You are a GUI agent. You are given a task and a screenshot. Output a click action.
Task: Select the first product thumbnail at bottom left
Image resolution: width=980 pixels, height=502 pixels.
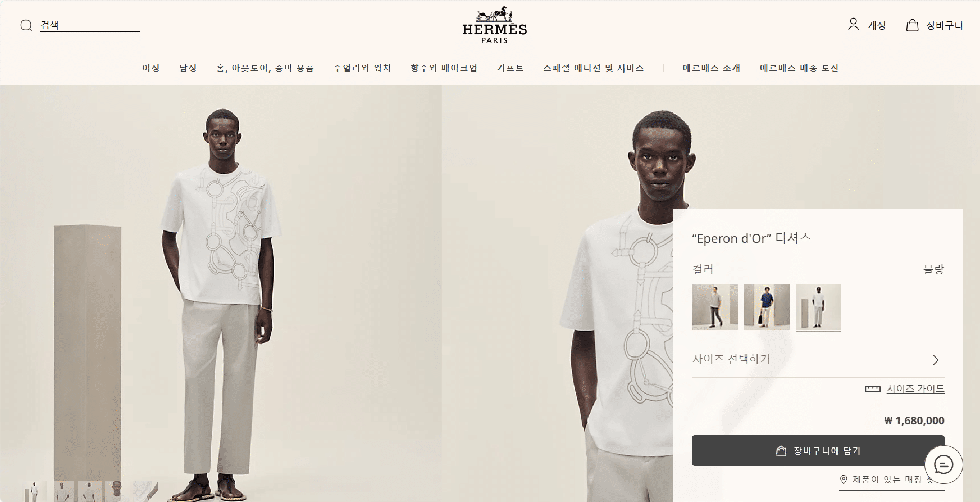pyautogui.click(x=35, y=491)
